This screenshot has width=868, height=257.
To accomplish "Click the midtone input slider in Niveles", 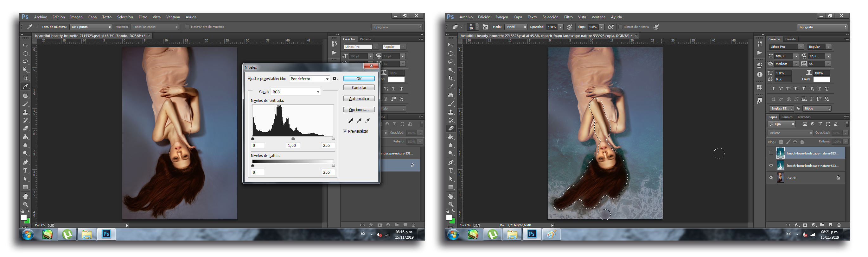I will 293,138.
